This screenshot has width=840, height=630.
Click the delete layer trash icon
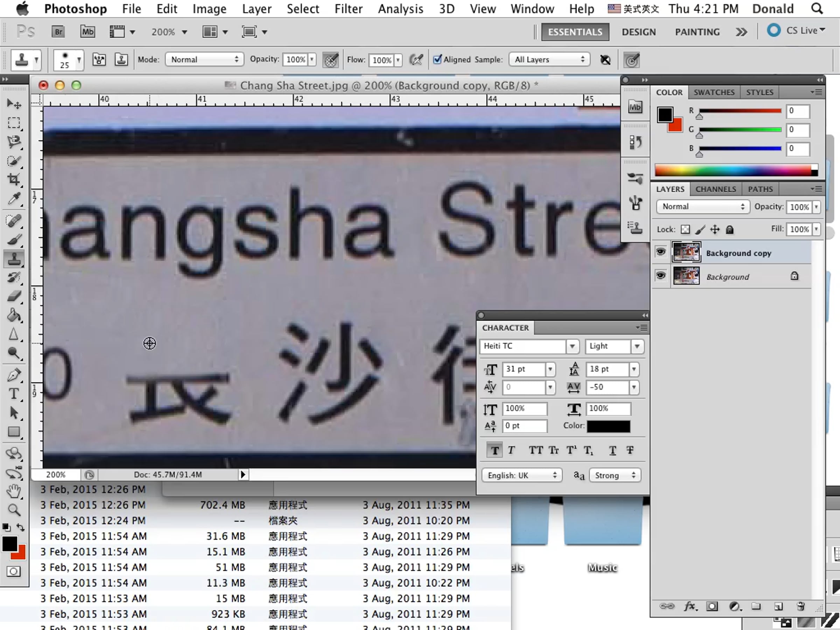[800, 607]
